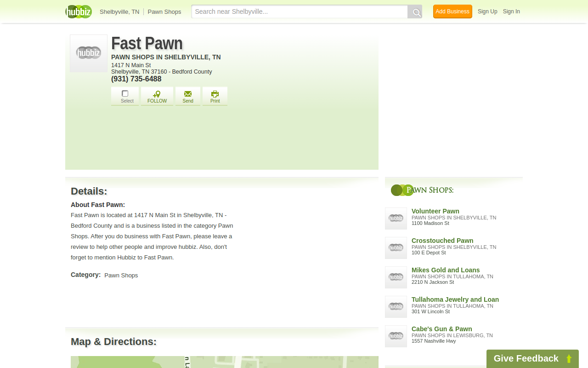Open the Crosstouched Pawn listing link

(442, 241)
